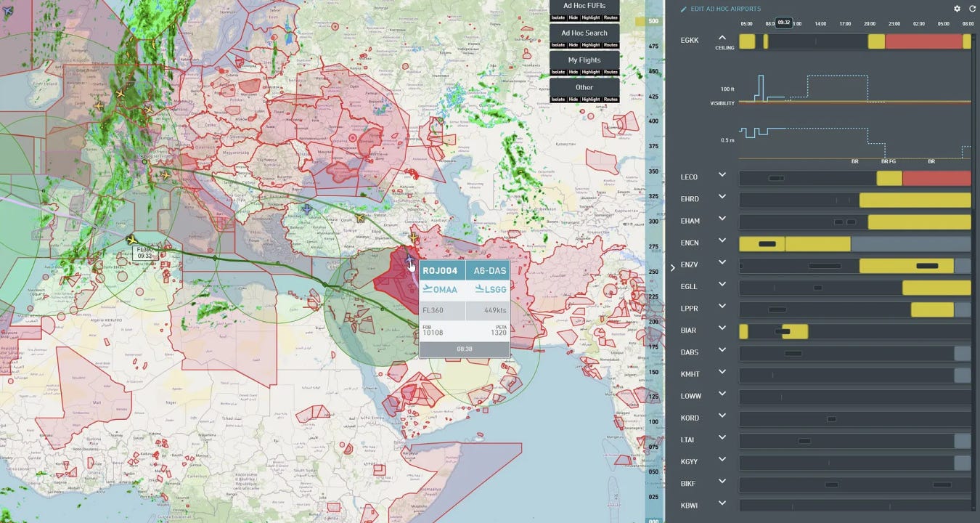
Task: Click the pencil icon beside Edit Ad Hoc Airports
Action: click(683, 9)
